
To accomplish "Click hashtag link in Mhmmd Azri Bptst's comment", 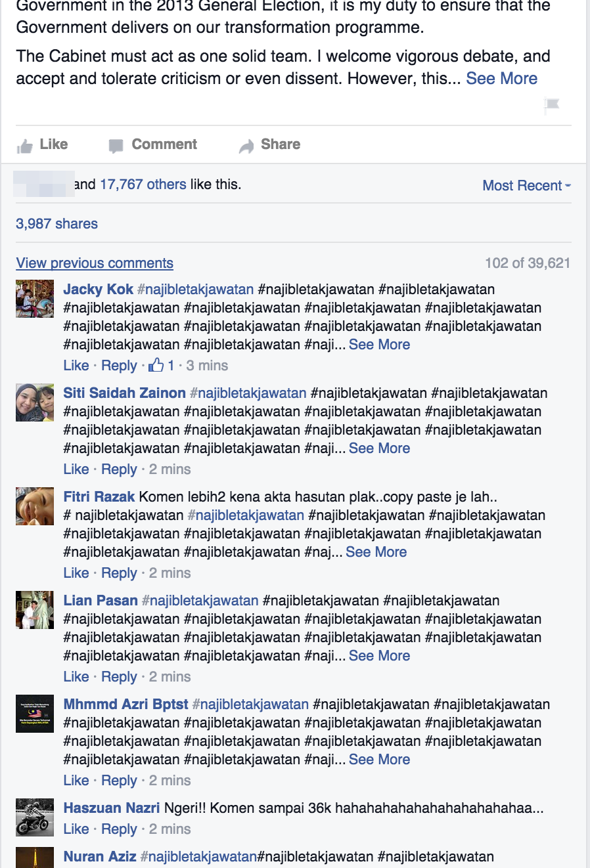I will point(250,704).
